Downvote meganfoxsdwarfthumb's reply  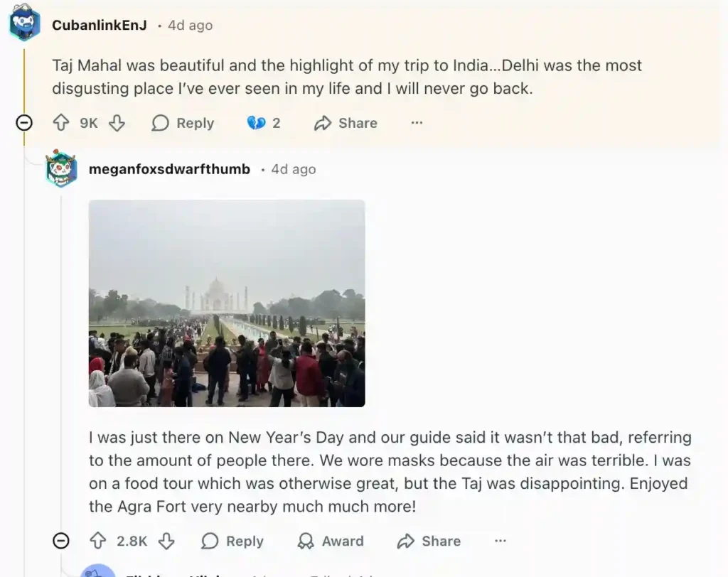point(166,541)
